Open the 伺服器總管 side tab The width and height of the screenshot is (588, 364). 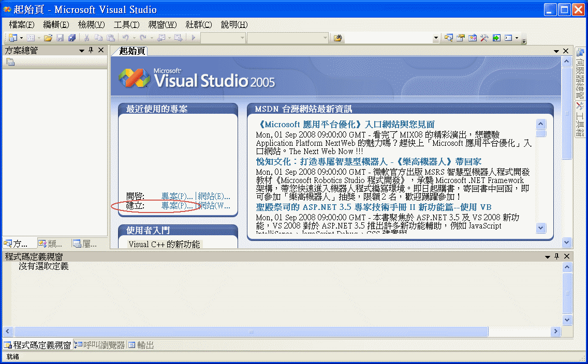click(x=581, y=74)
